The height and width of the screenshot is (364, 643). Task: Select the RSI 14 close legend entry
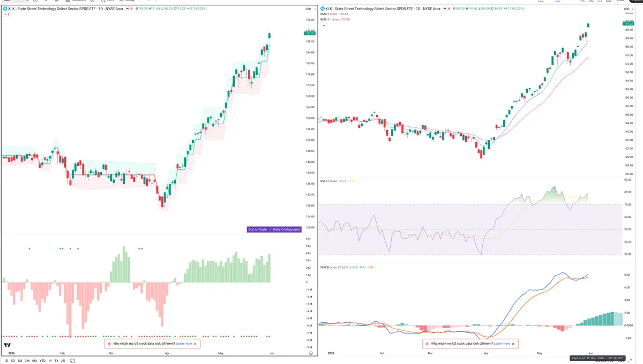point(328,181)
